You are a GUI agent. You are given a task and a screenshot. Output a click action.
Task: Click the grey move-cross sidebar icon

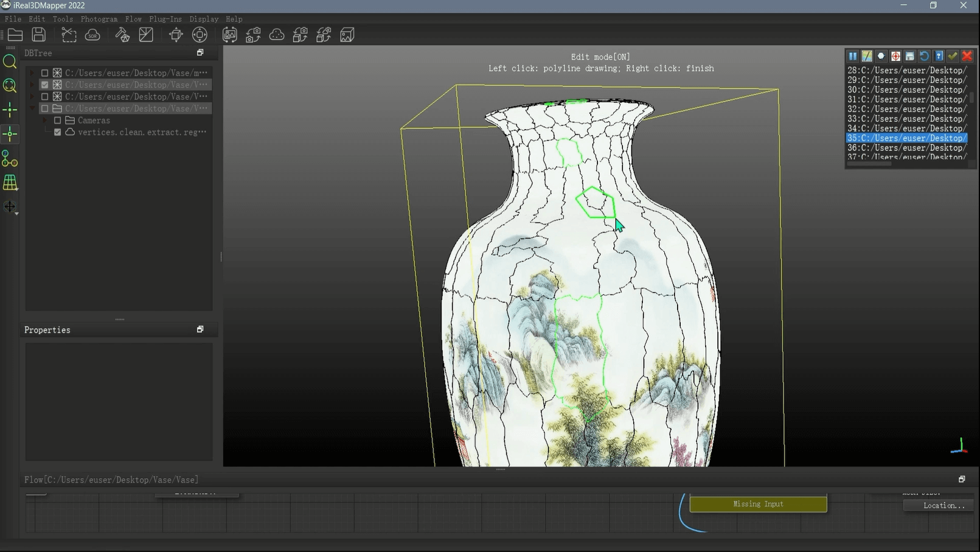pos(10,207)
